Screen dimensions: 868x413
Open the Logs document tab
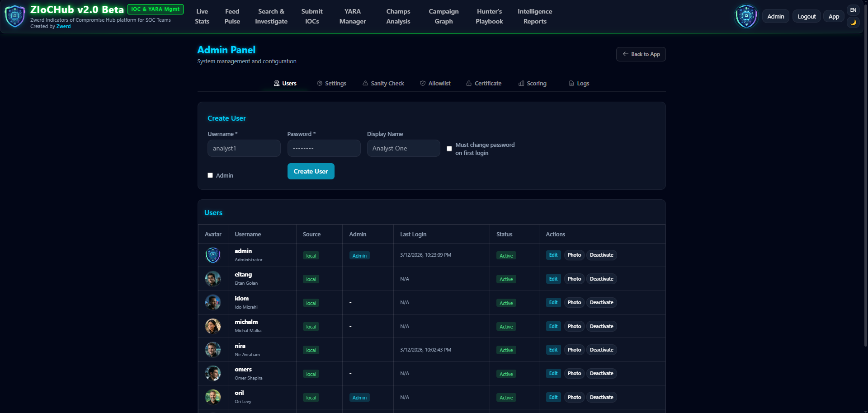tap(579, 84)
